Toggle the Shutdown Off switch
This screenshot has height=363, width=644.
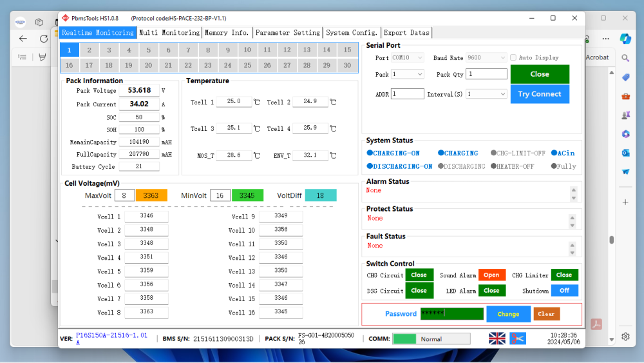tap(564, 291)
